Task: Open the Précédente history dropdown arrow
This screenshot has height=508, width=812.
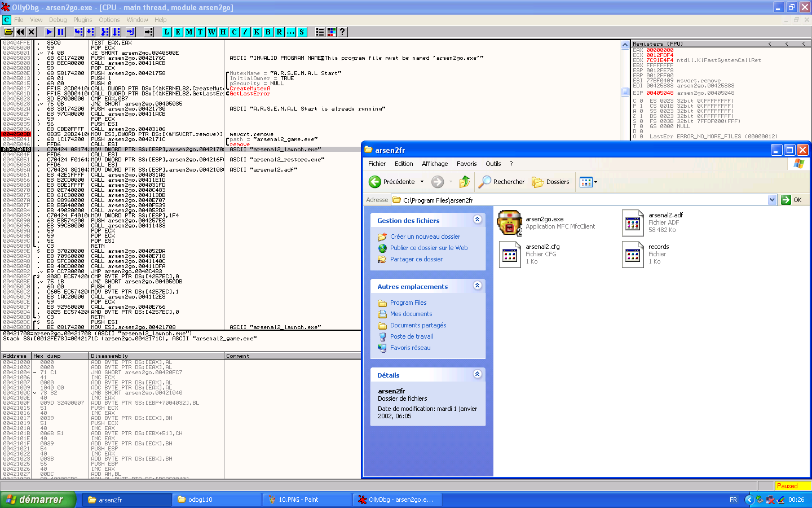Action: [422, 182]
